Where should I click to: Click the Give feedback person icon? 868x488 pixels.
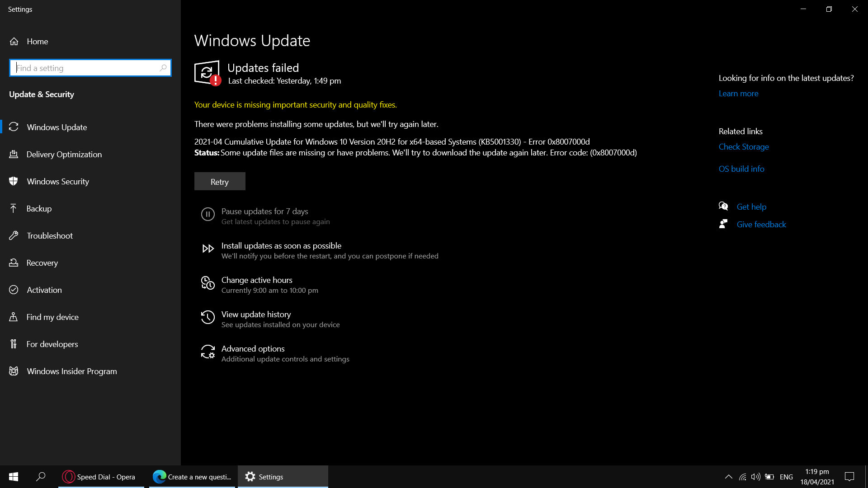[x=723, y=224]
